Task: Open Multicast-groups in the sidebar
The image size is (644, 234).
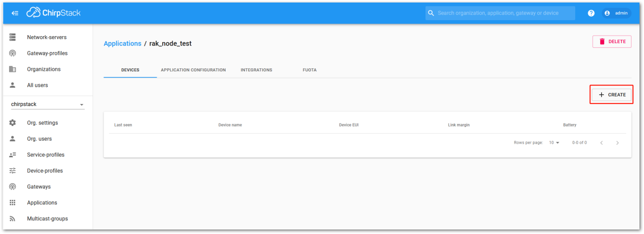Action: pyautogui.click(x=48, y=219)
